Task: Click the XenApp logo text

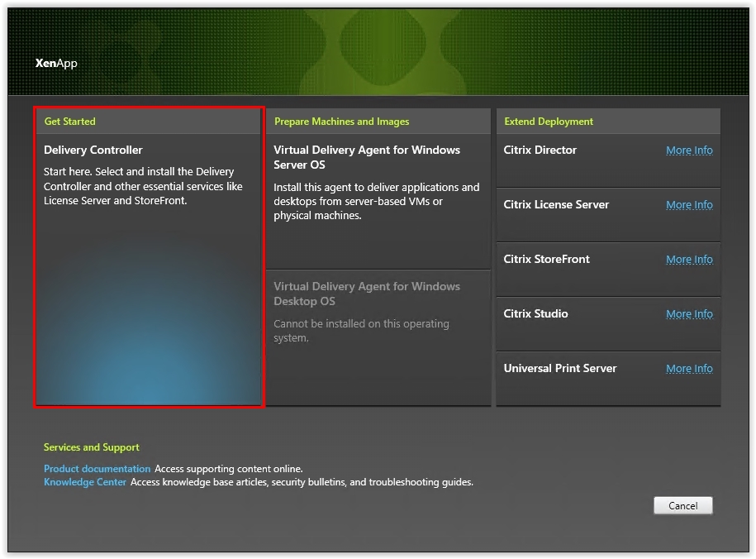Action: tap(56, 63)
